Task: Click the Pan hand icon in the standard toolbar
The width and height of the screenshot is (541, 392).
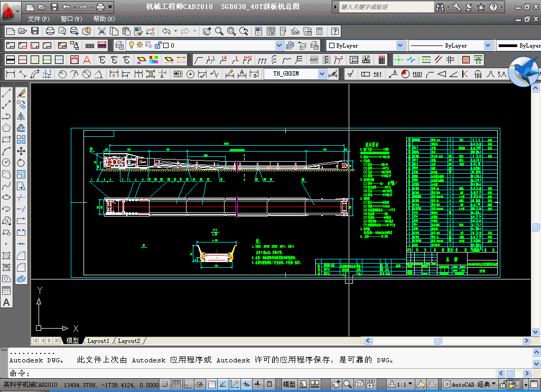Action: pos(207,31)
